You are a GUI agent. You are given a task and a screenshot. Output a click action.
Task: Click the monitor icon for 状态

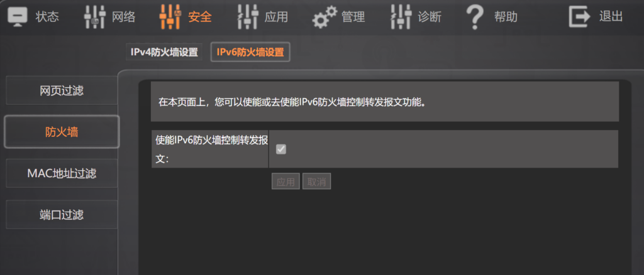click(18, 17)
